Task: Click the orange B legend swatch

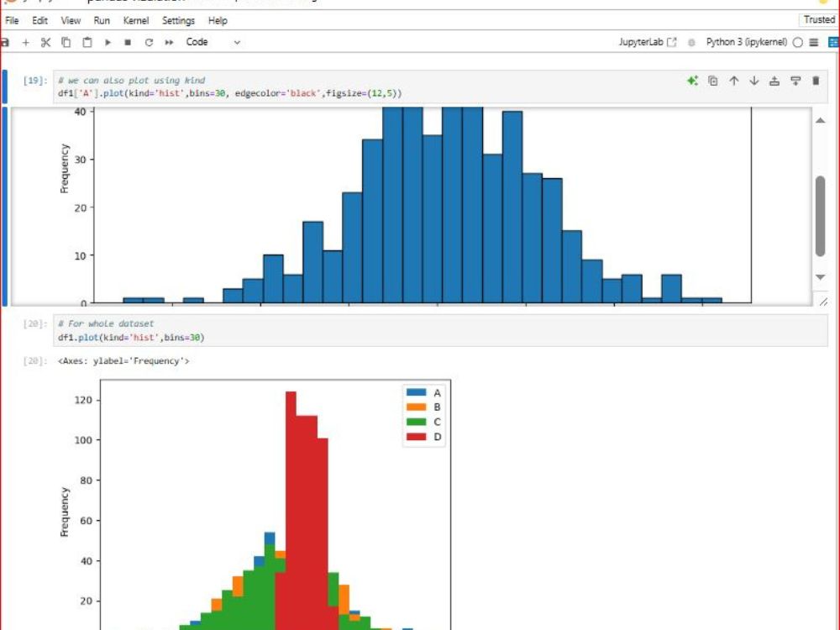Action: point(417,407)
